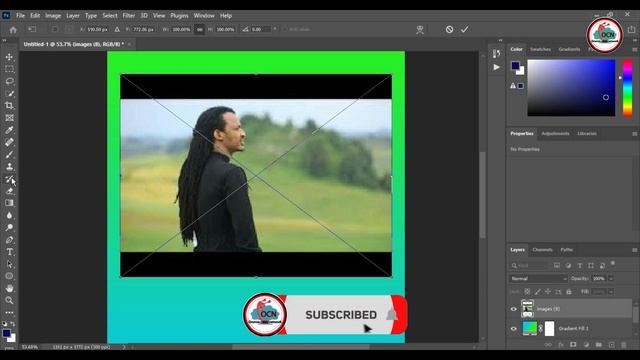Create a new group folder icon

tap(598, 345)
